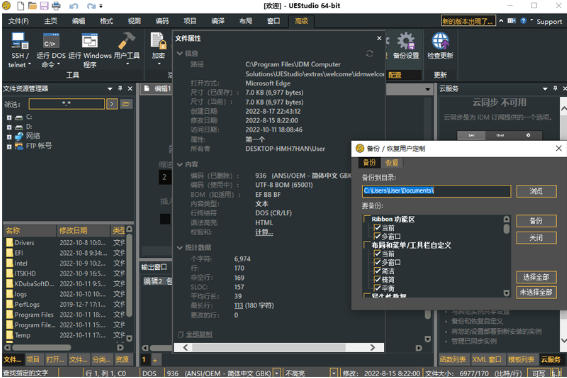Viewport: 567px width, 378px height.
Task: Toggle 多窗口 checkbox under Ribbon 功能区
Action: pos(377,237)
